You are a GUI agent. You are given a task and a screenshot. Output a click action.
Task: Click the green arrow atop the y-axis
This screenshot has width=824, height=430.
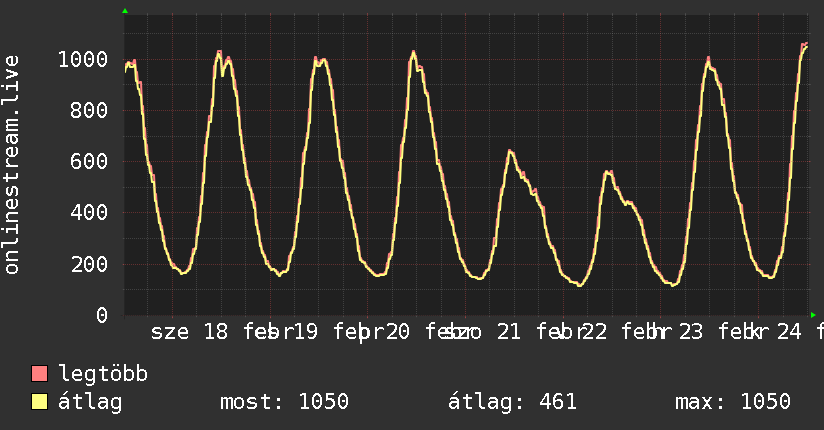[125, 11]
